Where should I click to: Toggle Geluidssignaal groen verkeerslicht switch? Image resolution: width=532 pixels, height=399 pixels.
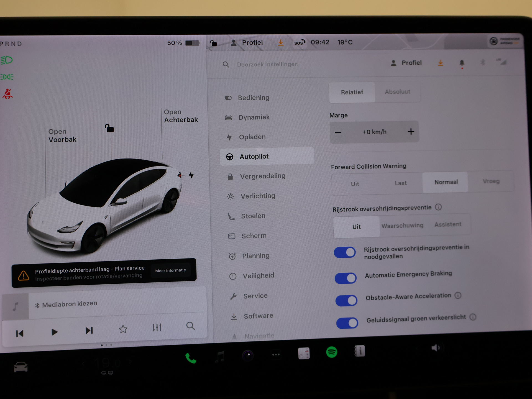[x=347, y=323]
